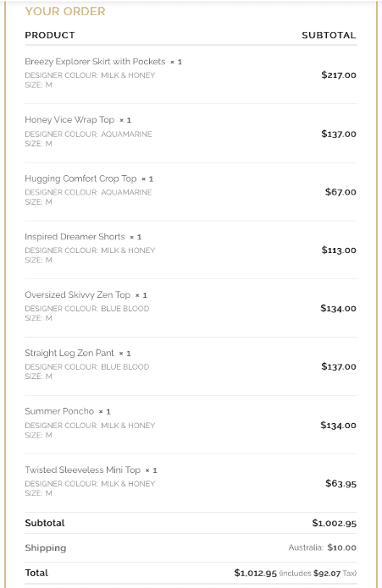Viewport: 382px width, 588px height.
Task: Select the Honey Vice Wrap Top item
Action: [x=69, y=120]
